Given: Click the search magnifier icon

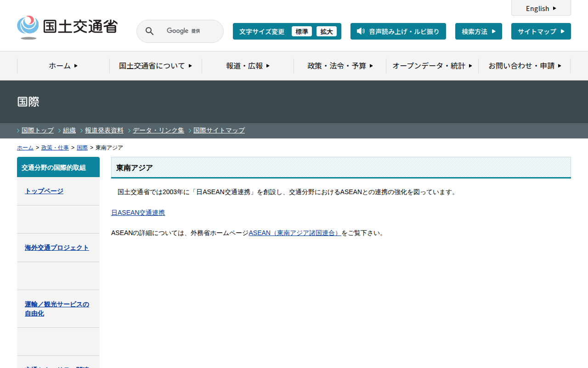Looking at the screenshot, I should (x=149, y=31).
